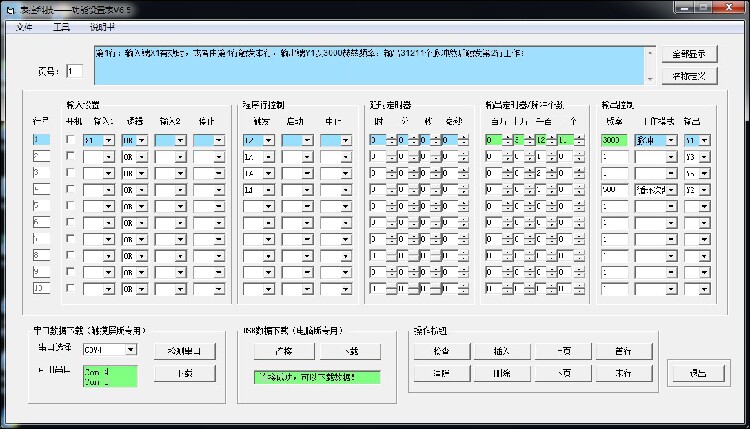The width and height of the screenshot is (750, 429).
Task: Click the detect serial port button beside COM dropdown
Action: point(185,351)
